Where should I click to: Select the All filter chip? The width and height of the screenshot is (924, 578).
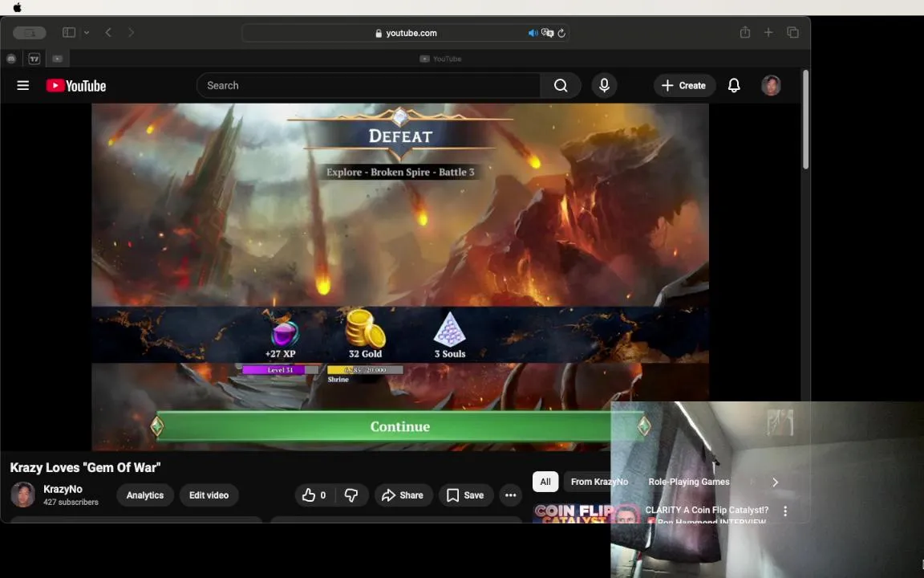[x=545, y=482]
